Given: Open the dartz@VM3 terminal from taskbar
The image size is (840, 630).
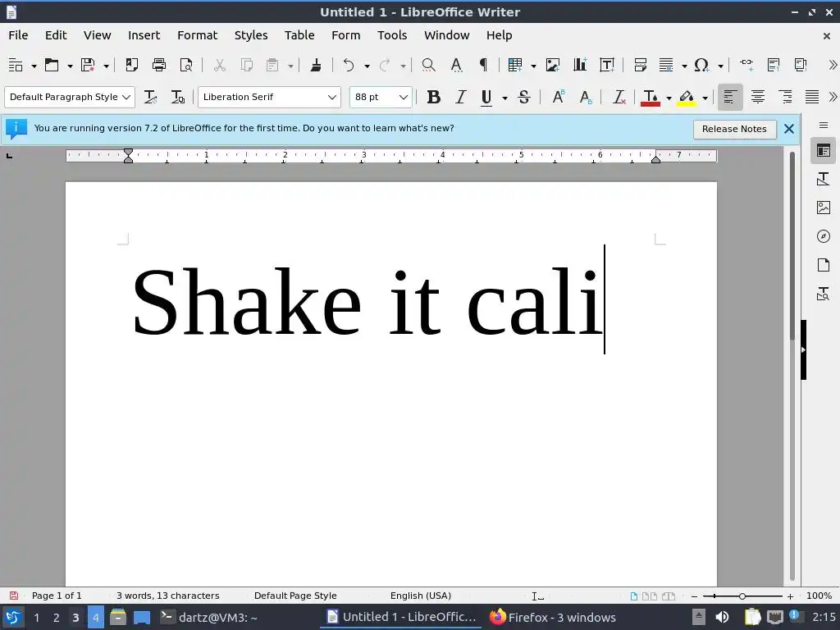Looking at the screenshot, I should 209,617.
